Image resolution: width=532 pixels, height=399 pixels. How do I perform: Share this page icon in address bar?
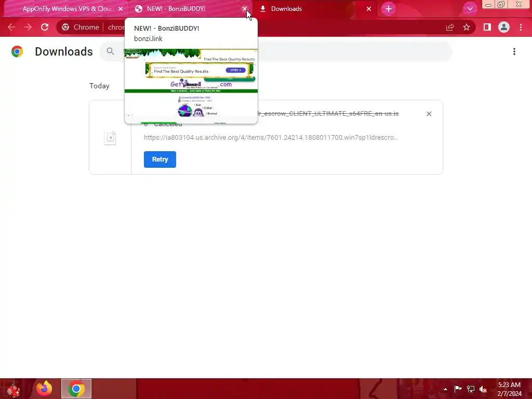coord(450,27)
